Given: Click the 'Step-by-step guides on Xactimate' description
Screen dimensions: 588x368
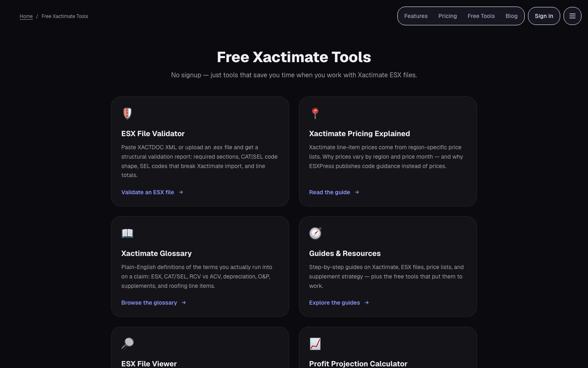Looking at the screenshot, I should pos(386,276).
